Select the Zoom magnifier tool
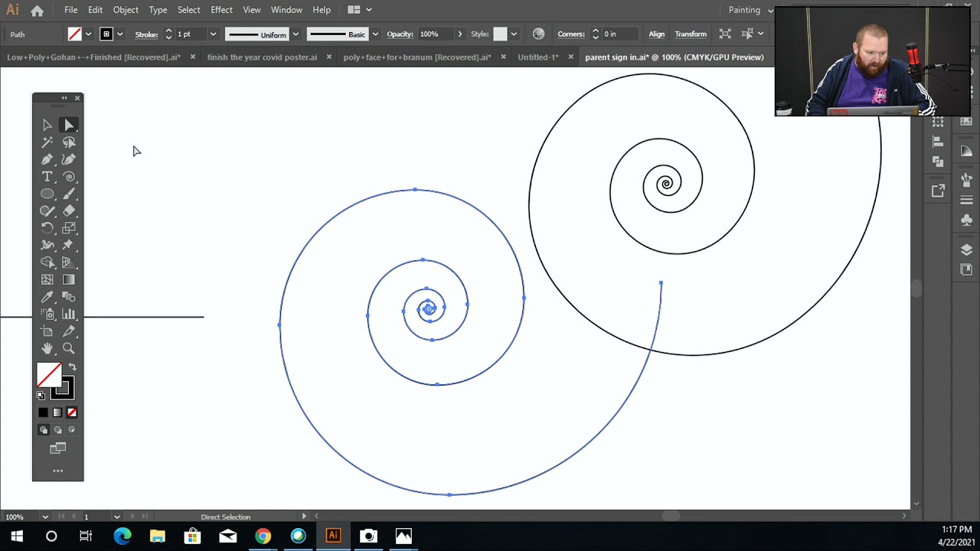Image resolution: width=980 pixels, height=551 pixels. pos(69,348)
